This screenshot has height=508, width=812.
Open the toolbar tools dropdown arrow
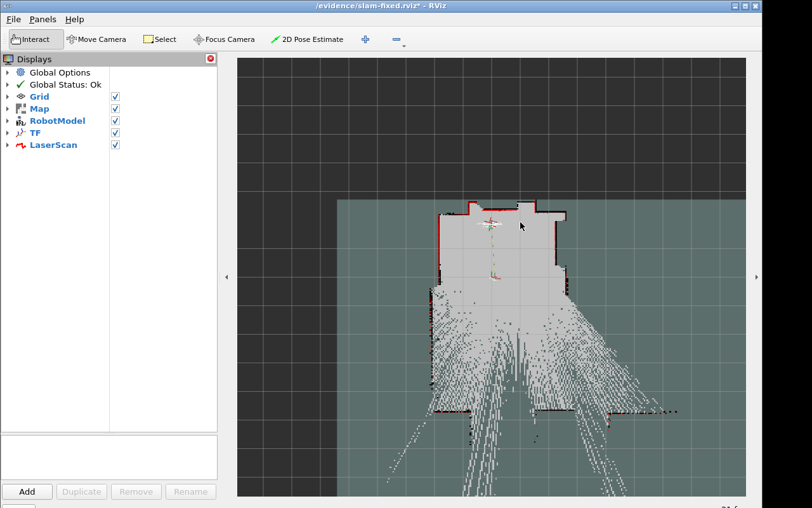tap(404, 46)
